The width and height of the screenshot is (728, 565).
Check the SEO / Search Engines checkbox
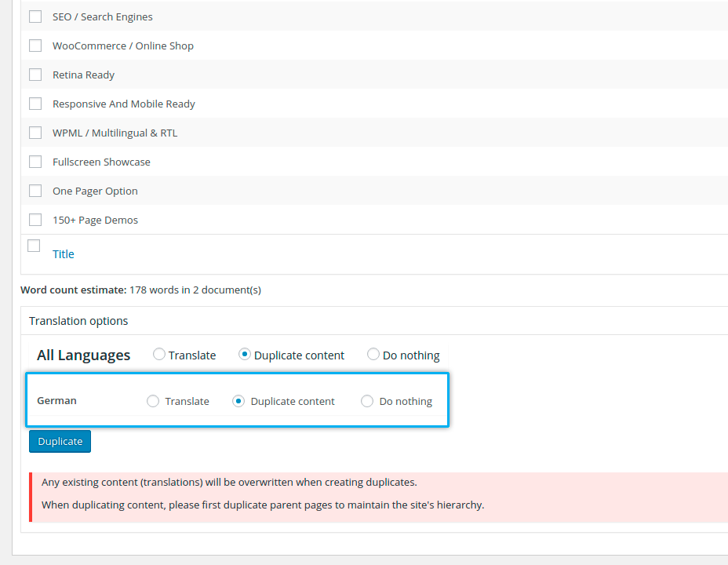35,16
